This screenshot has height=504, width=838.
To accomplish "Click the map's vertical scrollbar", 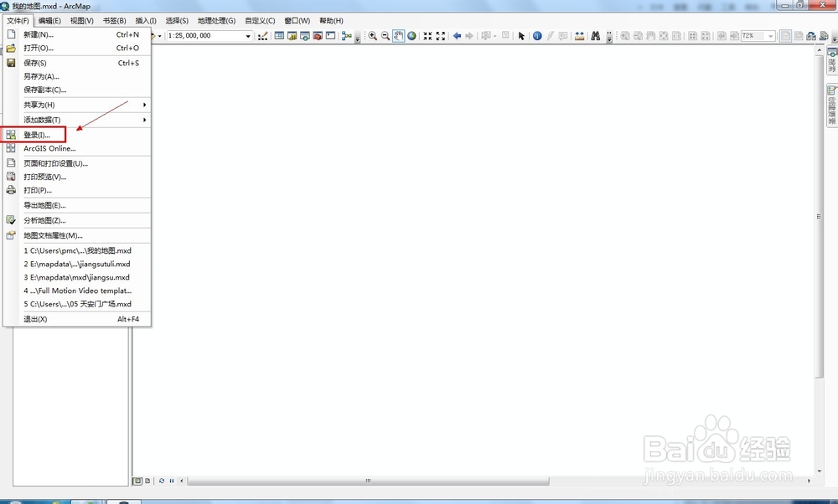I will coord(820,216).
